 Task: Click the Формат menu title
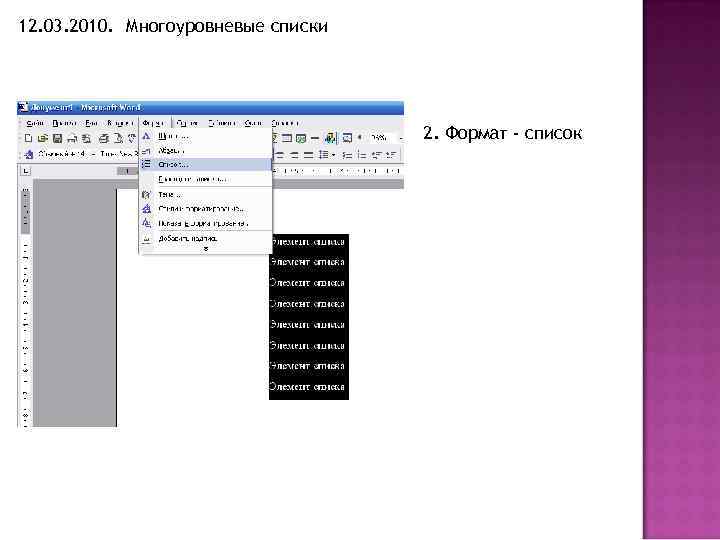[153, 123]
